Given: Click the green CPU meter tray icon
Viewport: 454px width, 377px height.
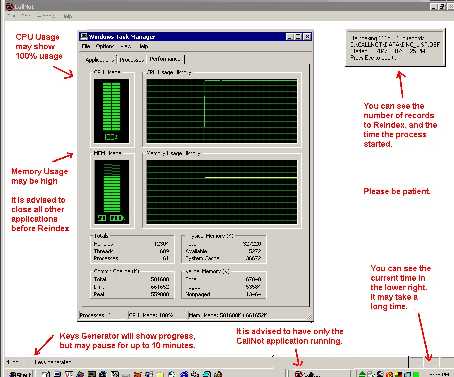Looking at the screenshot, I should click(415, 374).
